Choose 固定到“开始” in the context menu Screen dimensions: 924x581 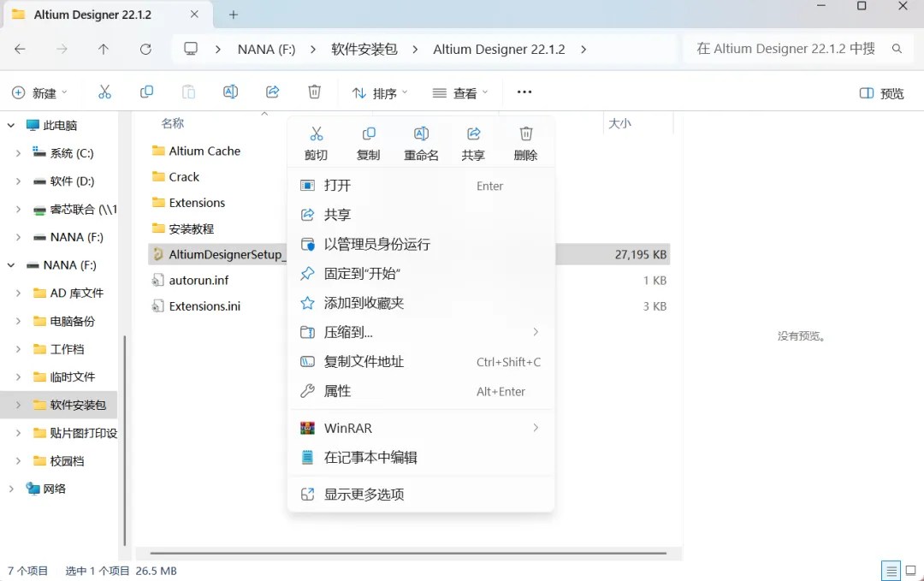click(x=421, y=274)
